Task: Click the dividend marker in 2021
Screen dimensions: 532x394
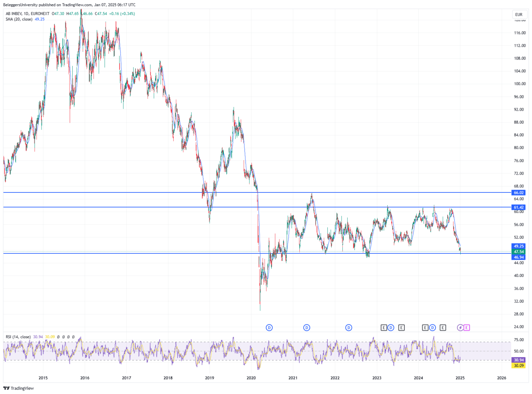Action: click(x=307, y=328)
